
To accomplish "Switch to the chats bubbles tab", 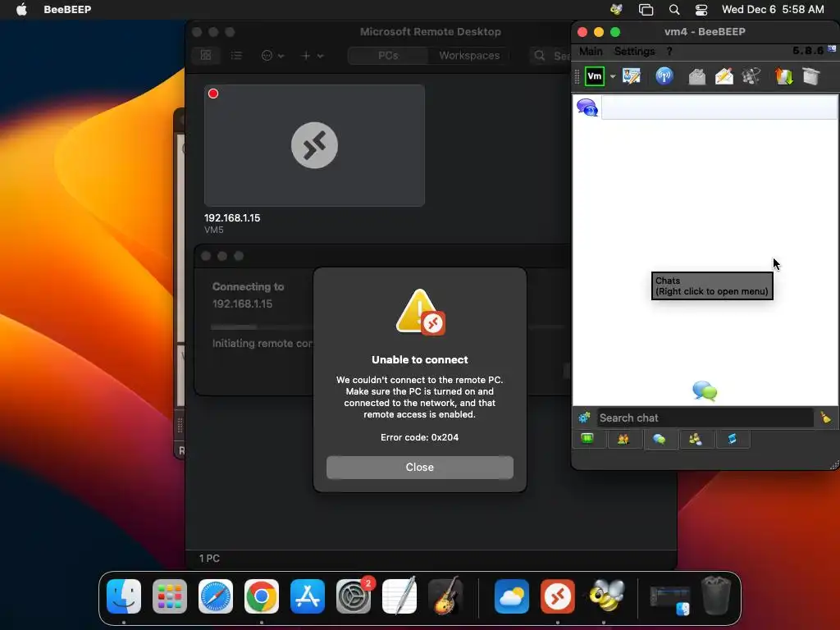I will tap(660, 440).
